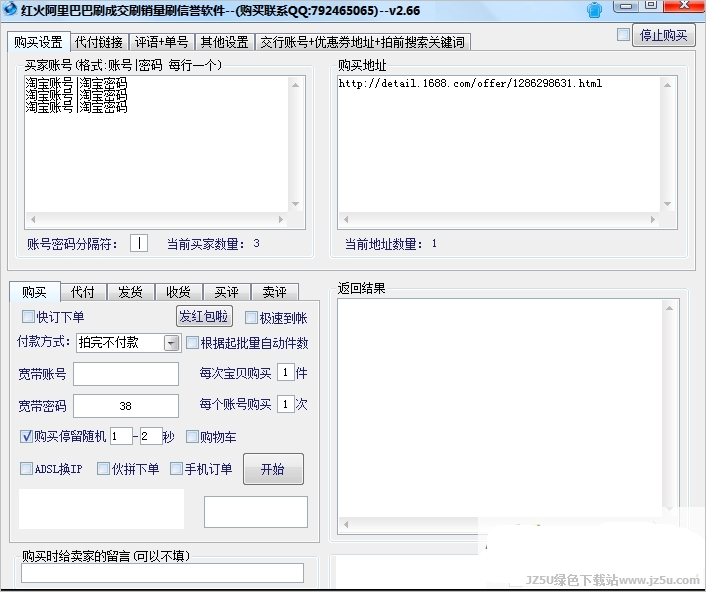Close the window
Image resolution: width=706 pixels, height=592 pixels.
684,6
